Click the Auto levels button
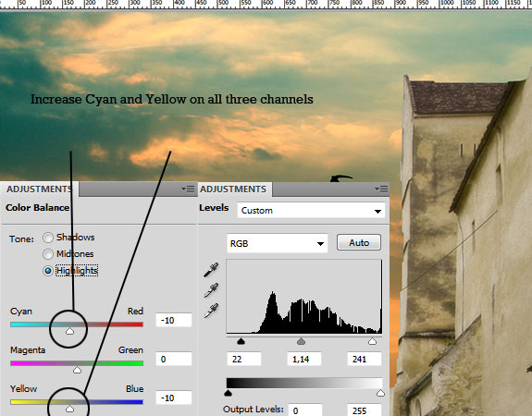Viewport: 532px width, 416px height. pyautogui.click(x=359, y=243)
